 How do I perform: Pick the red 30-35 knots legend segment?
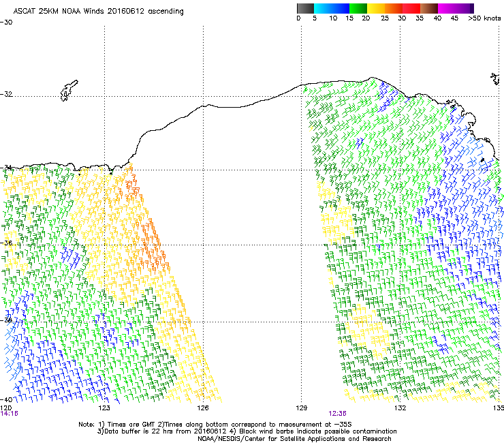click(411, 8)
